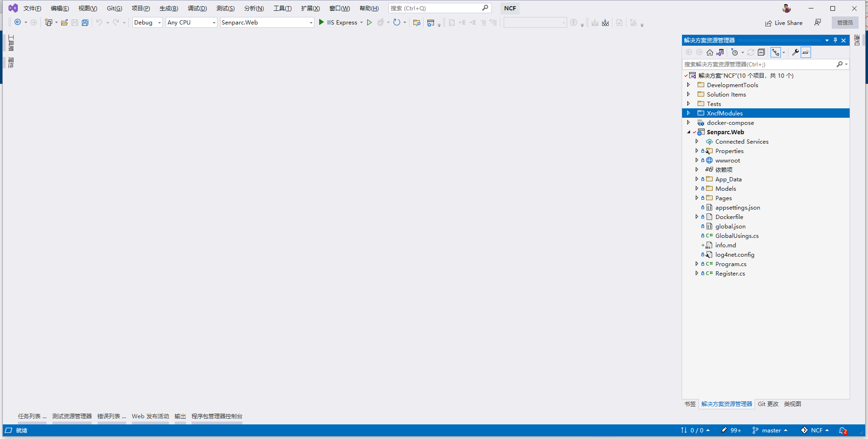Open the Git(G) menu
Screen dimensions: 868x439
click(114, 8)
